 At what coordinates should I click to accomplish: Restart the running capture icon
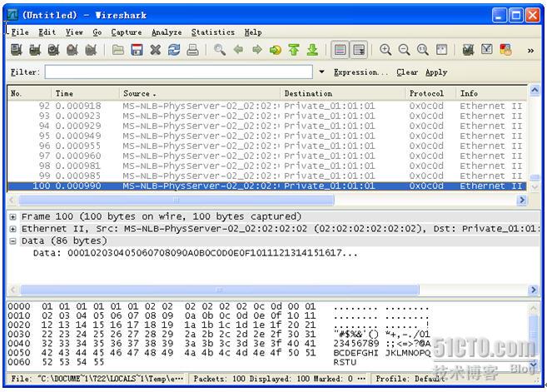click(x=91, y=50)
